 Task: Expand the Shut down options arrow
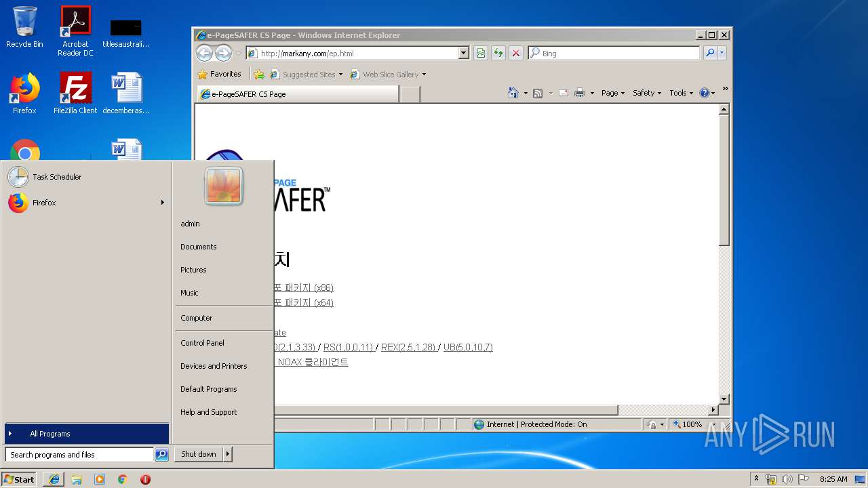(228, 454)
